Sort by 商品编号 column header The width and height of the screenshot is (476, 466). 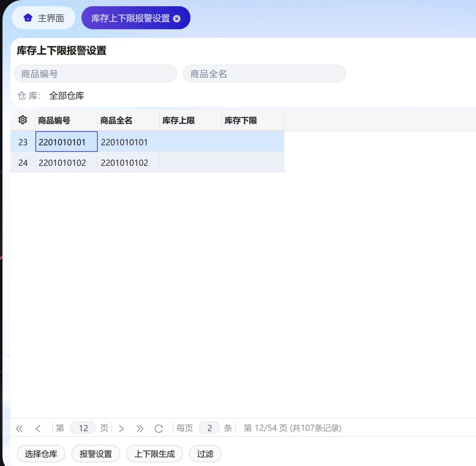click(66, 120)
